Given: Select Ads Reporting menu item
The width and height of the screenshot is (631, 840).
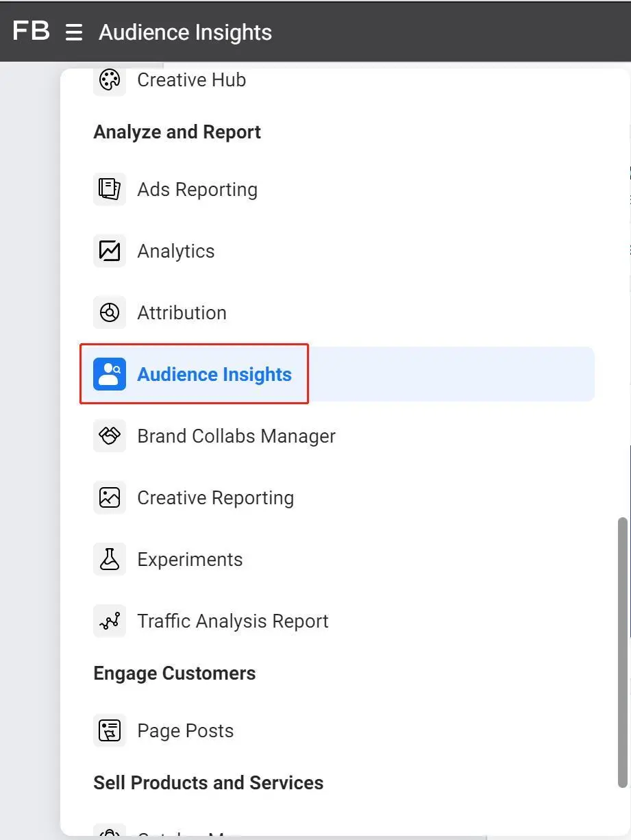Looking at the screenshot, I should click(197, 190).
